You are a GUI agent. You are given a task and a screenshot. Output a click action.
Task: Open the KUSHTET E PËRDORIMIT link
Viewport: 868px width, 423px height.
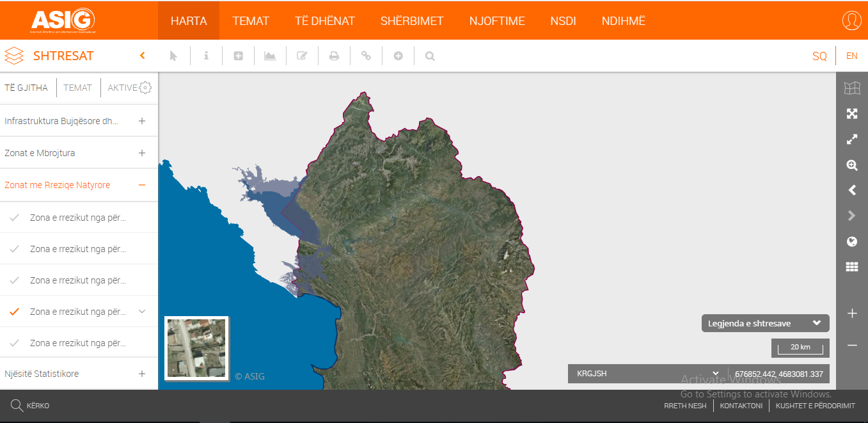tap(816, 406)
